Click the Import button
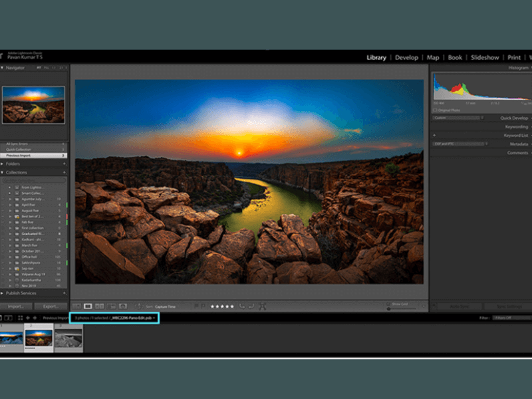Image resolution: width=532 pixels, height=399 pixels. tap(17, 307)
